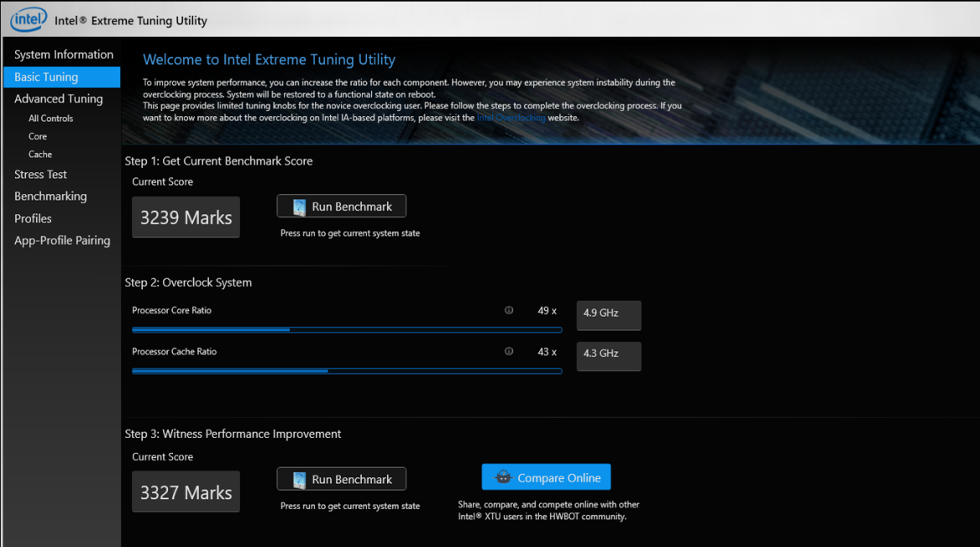Click the Intel logo in the header

(28, 18)
